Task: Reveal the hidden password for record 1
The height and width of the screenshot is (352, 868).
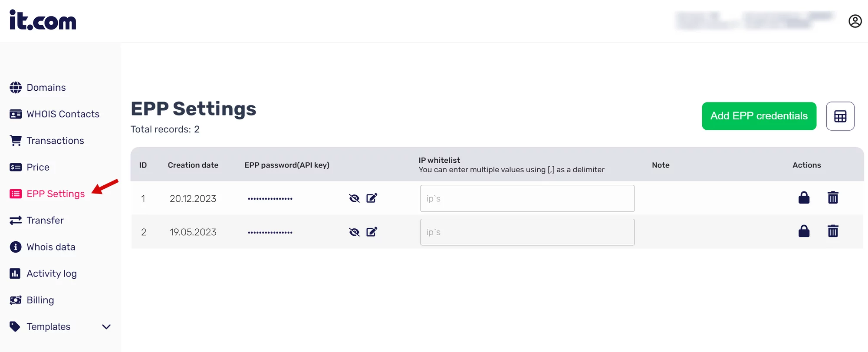Action: click(354, 198)
